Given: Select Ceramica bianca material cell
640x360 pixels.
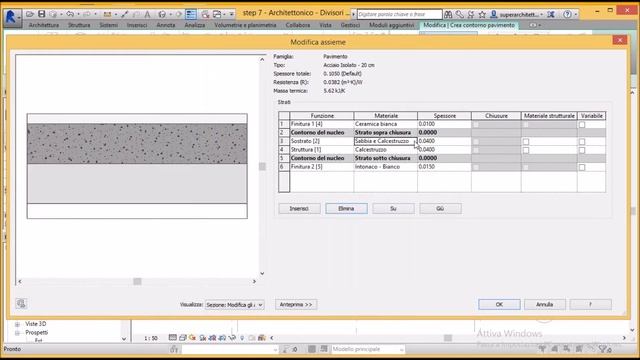Looking at the screenshot, I should coord(385,124).
